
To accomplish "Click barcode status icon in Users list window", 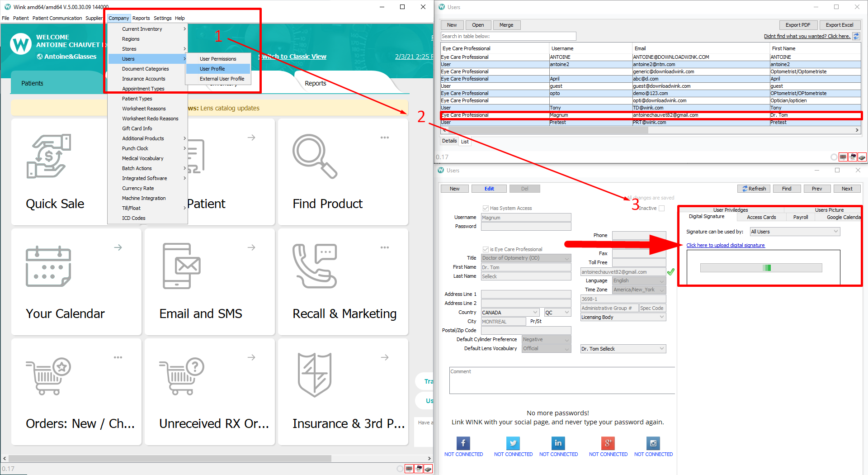I will pyautogui.click(x=843, y=157).
